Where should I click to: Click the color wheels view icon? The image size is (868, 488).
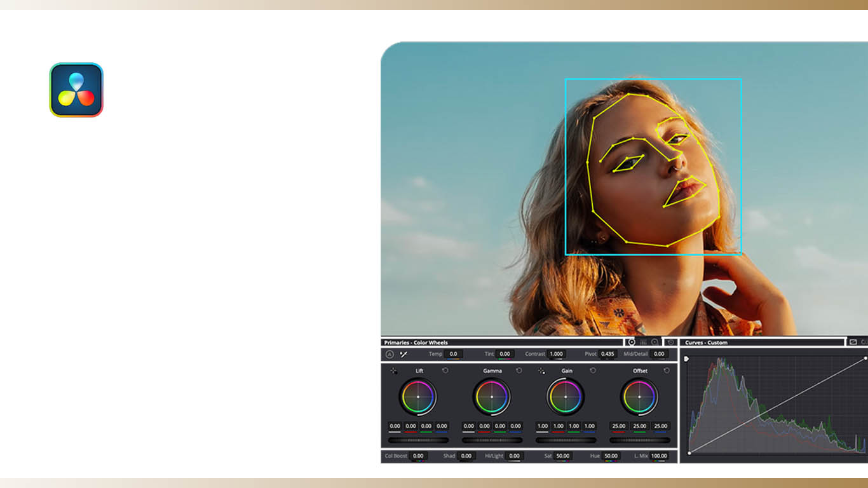tap(631, 342)
